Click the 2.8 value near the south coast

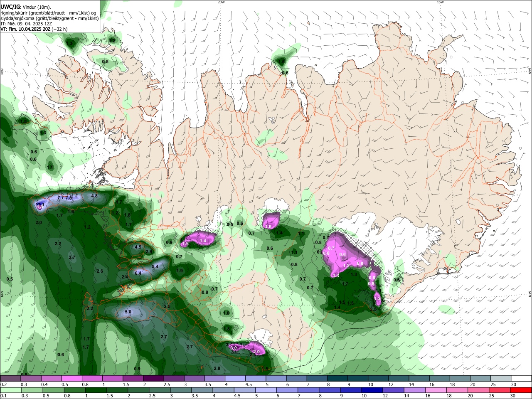coord(217,368)
